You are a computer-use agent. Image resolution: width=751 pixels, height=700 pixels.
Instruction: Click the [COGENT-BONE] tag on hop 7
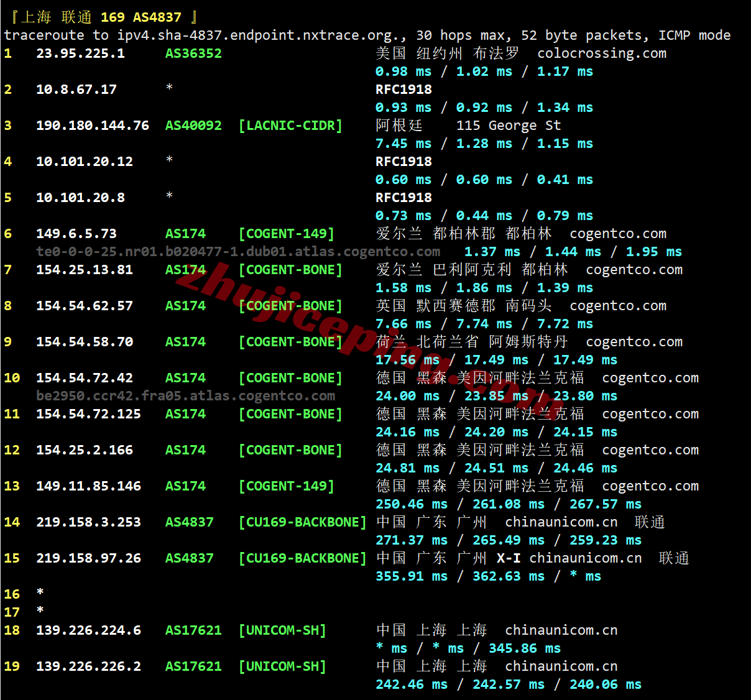tap(290, 270)
